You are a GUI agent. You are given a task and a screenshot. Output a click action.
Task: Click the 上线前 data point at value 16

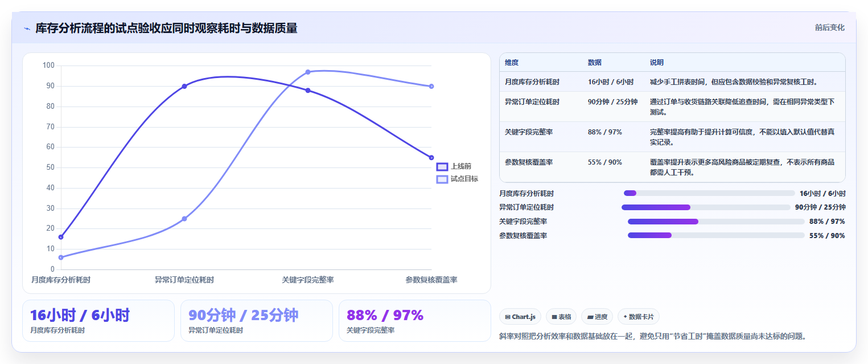pyautogui.click(x=61, y=237)
